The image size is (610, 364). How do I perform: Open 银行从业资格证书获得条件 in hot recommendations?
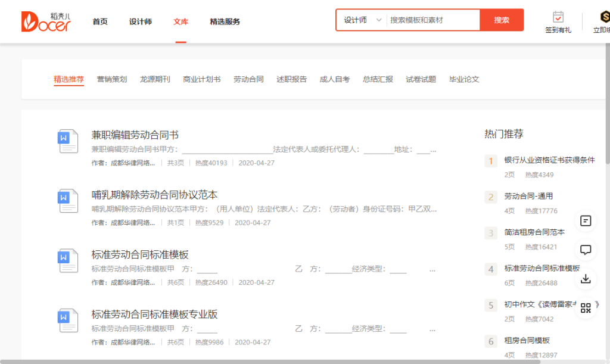pyautogui.click(x=549, y=160)
